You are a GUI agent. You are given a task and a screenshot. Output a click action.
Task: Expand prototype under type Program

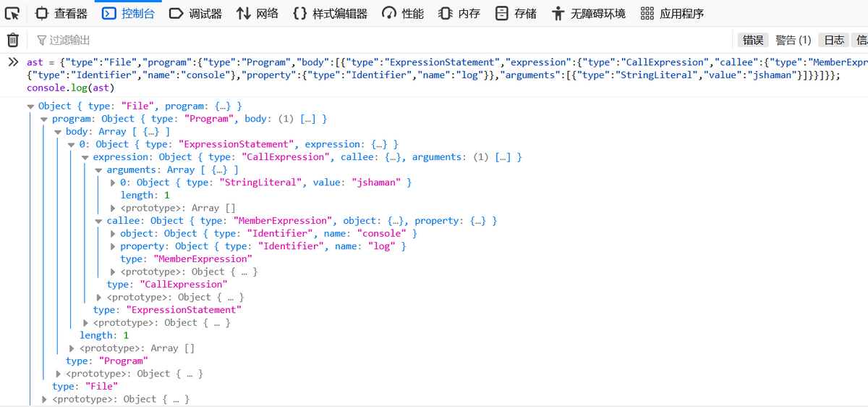(x=58, y=374)
